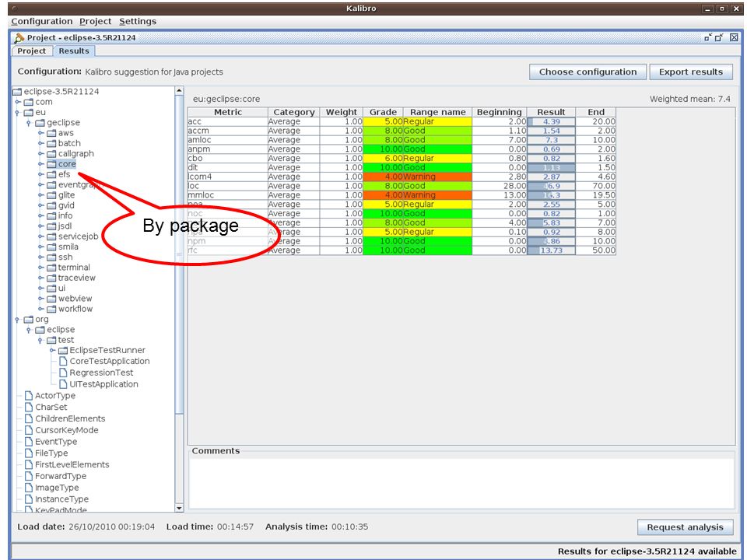Image resolution: width=747 pixels, height=560 pixels.
Task: Click the anpm metric name cell
Action: coord(228,149)
